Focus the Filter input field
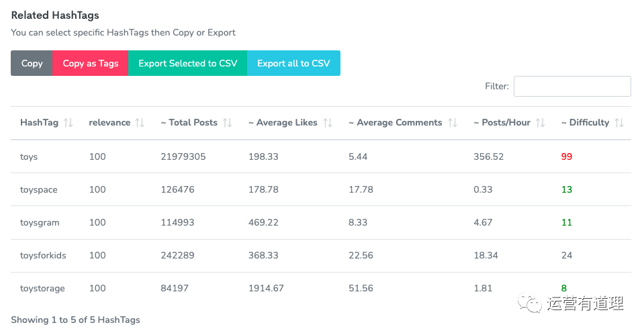The image size is (644, 331). coord(572,86)
